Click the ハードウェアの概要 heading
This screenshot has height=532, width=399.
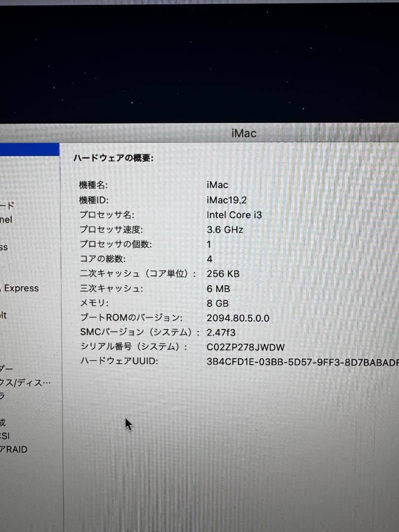click(x=113, y=158)
